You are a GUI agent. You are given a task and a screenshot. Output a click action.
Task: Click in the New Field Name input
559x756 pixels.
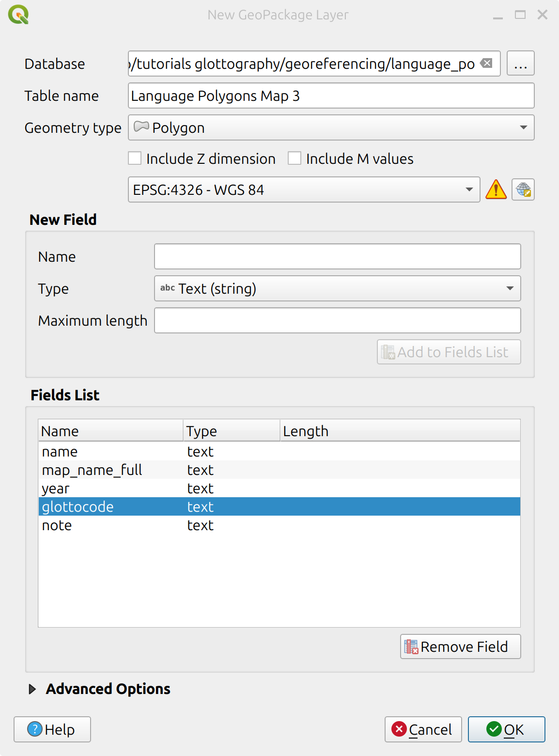pos(337,256)
